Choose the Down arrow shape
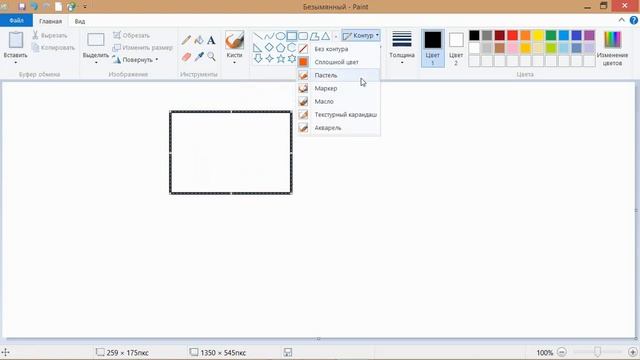Image resolution: width=640 pixels, height=360 pixels. 258,59
